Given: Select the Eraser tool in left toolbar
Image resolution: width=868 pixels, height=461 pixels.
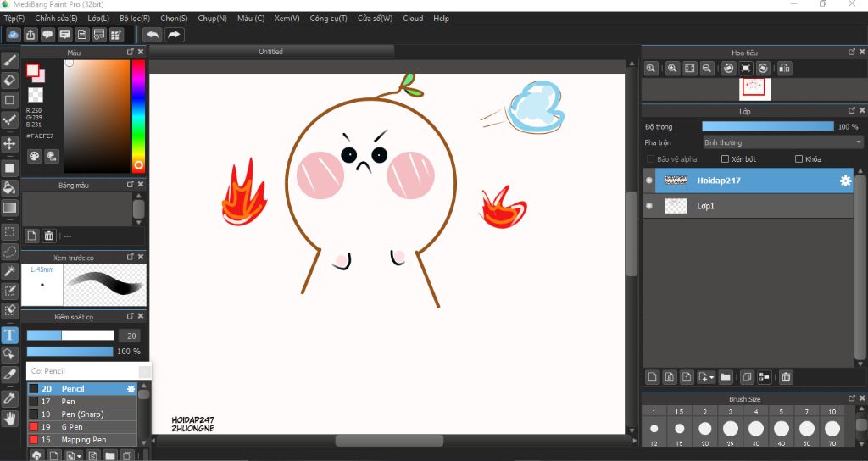Looking at the screenshot, I should 10,81.
